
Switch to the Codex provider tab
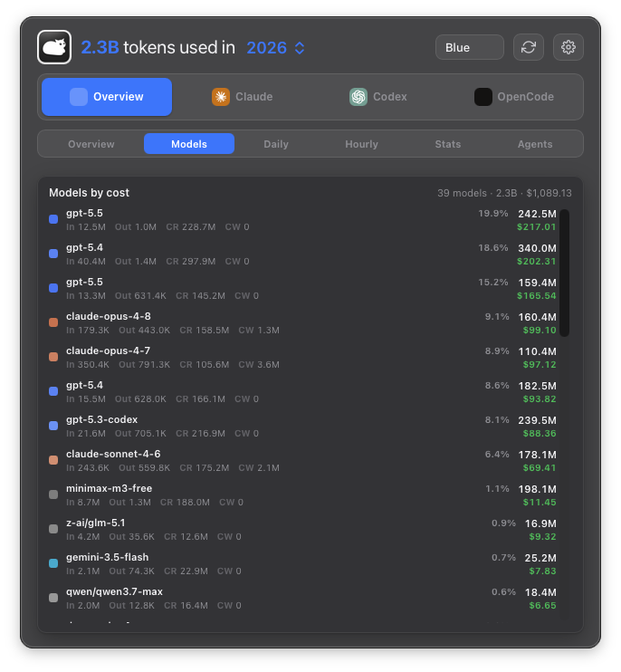tap(378, 97)
